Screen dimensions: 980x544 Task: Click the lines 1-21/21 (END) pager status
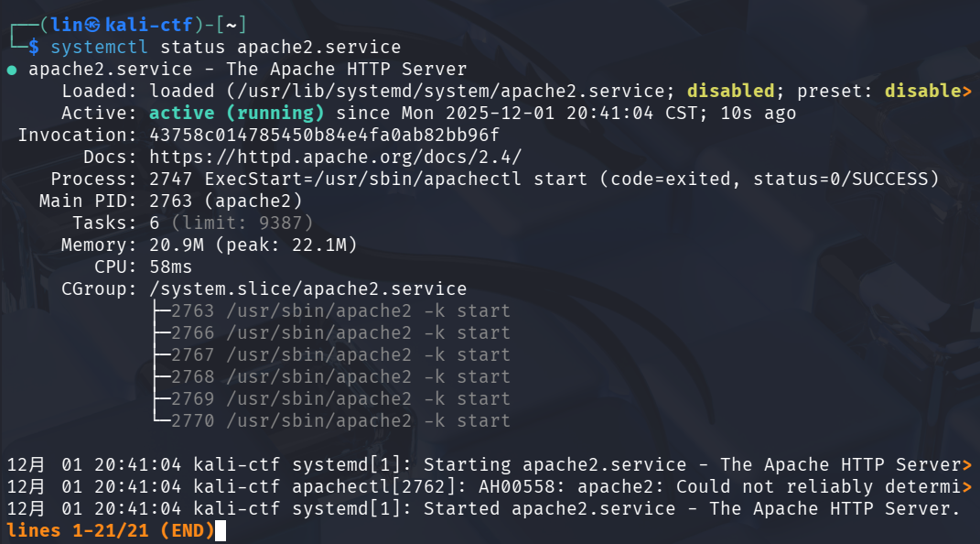click(x=110, y=531)
